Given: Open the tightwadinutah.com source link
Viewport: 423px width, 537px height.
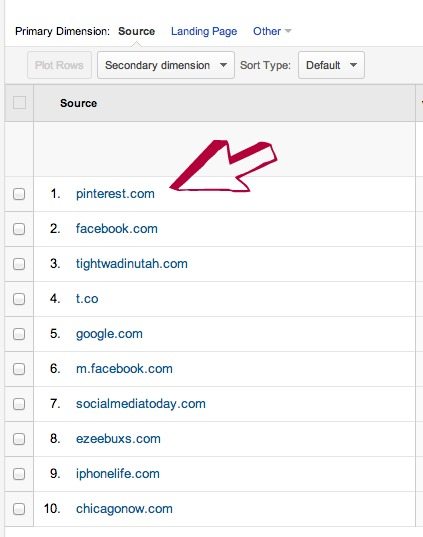Looking at the screenshot, I should [x=132, y=264].
